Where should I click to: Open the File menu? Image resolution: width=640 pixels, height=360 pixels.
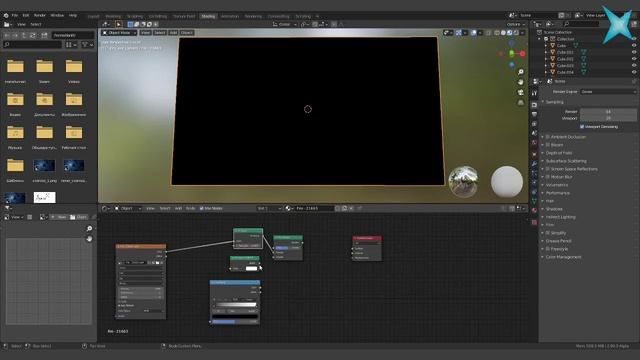click(x=15, y=16)
